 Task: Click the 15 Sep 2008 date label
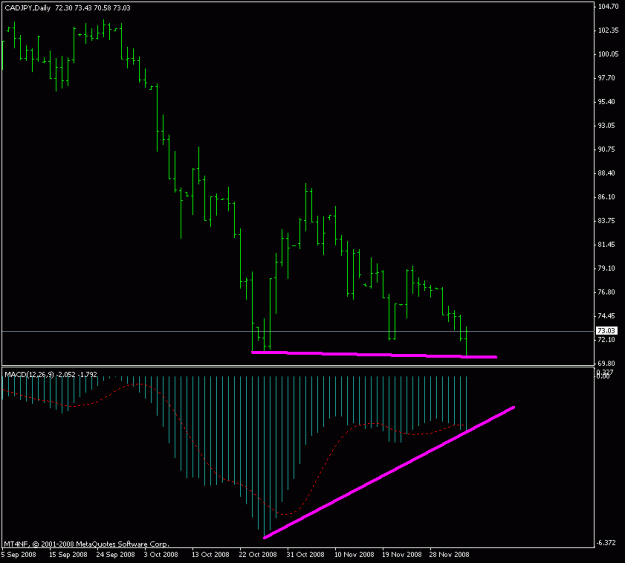click(x=68, y=555)
